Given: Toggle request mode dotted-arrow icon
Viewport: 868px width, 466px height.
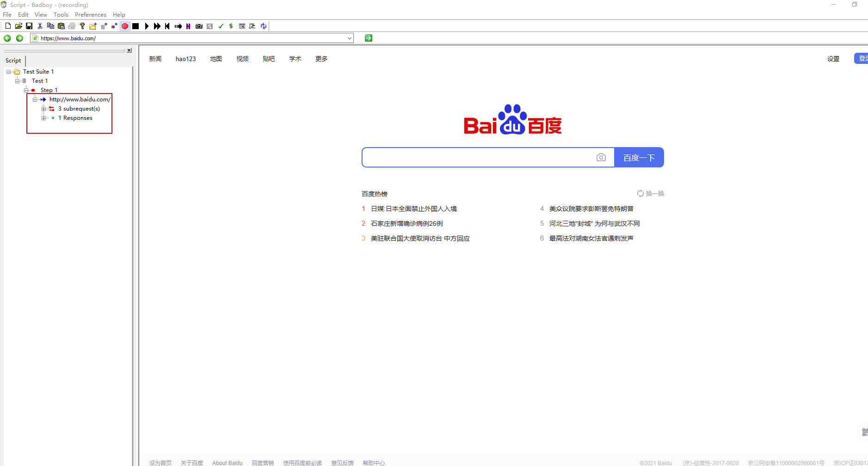Looking at the screenshot, I should 178,26.
